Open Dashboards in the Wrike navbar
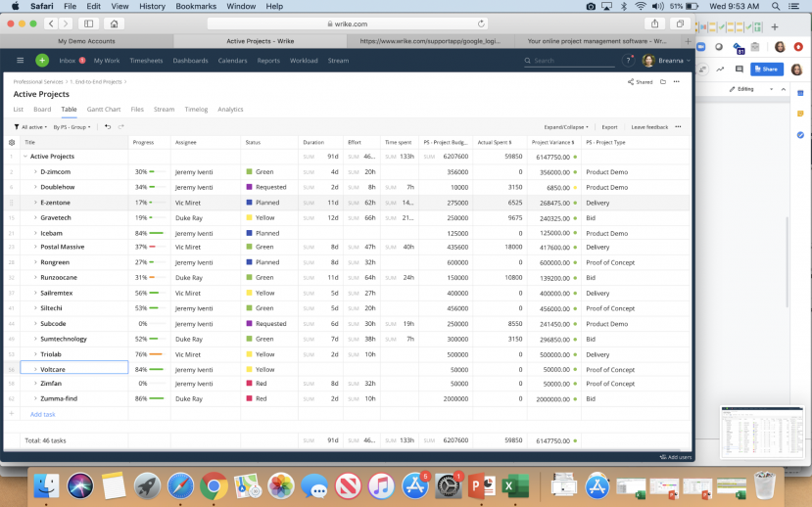The height and width of the screenshot is (507, 812). tap(191, 61)
